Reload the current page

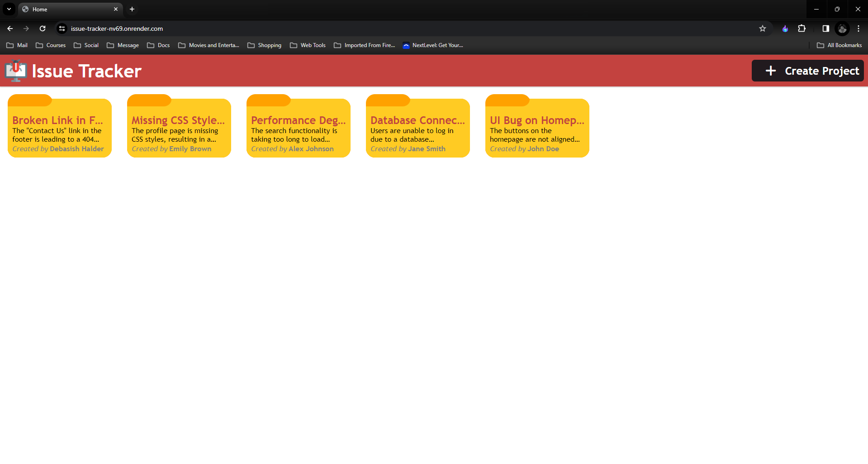point(43,29)
